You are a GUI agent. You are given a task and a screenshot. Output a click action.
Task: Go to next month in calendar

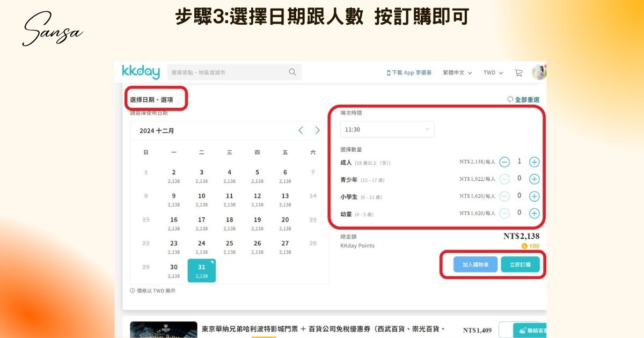point(317,130)
